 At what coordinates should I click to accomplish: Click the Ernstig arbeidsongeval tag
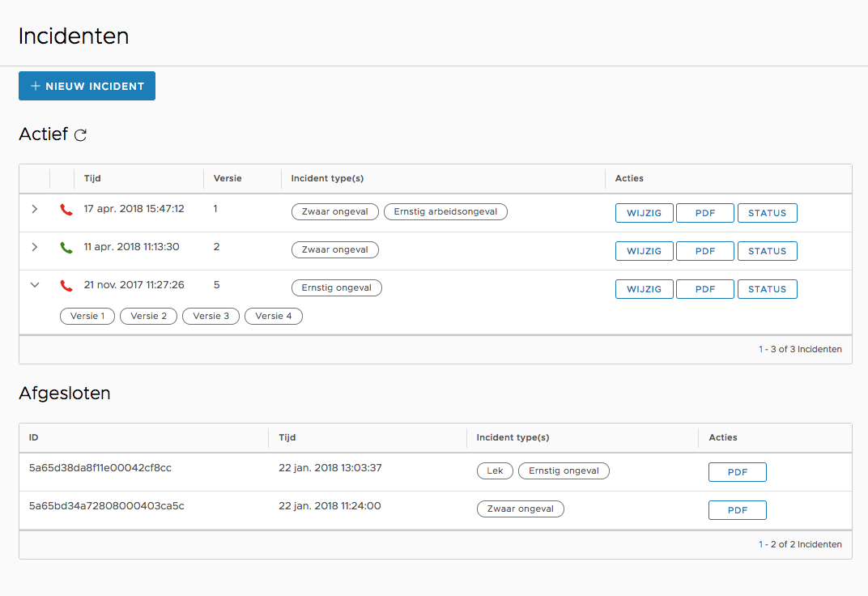click(445, 211)
